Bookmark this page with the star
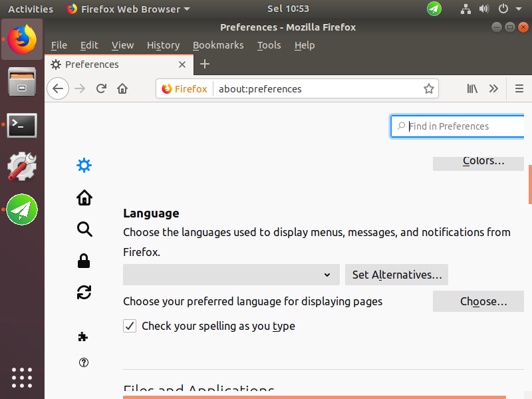 pos(429,88)
